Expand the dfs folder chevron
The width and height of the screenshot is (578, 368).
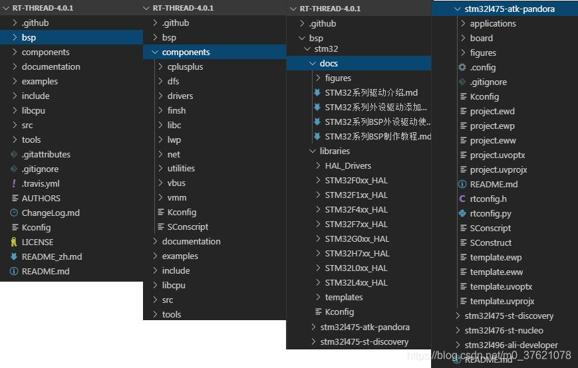pos(161,81)
